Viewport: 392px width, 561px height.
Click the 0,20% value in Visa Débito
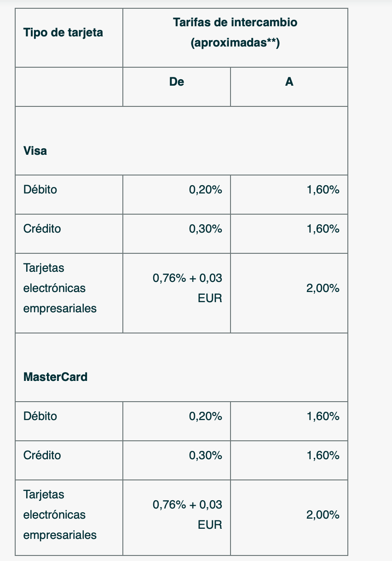coord(206,189)
